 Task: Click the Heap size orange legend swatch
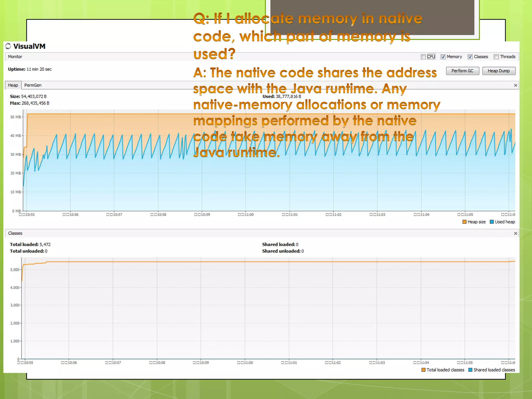coord(464,222)
